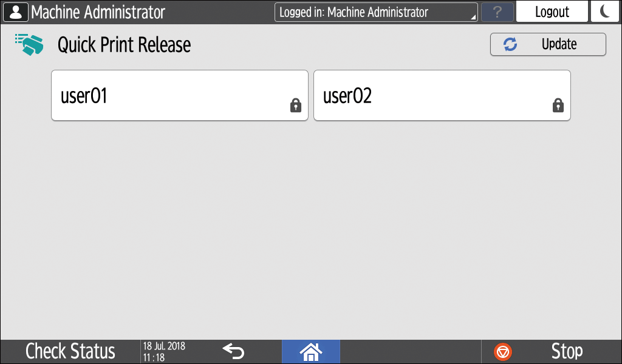Click the red Stop icon

[503, 352]
